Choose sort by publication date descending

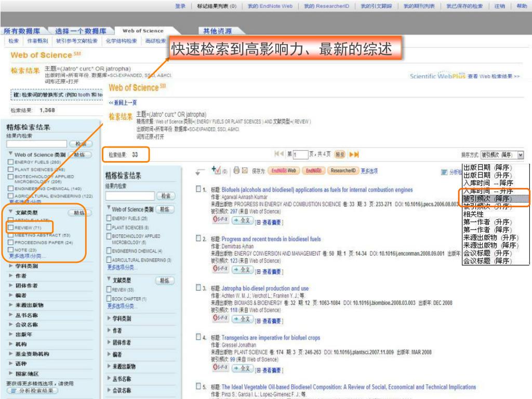[487, 167]
